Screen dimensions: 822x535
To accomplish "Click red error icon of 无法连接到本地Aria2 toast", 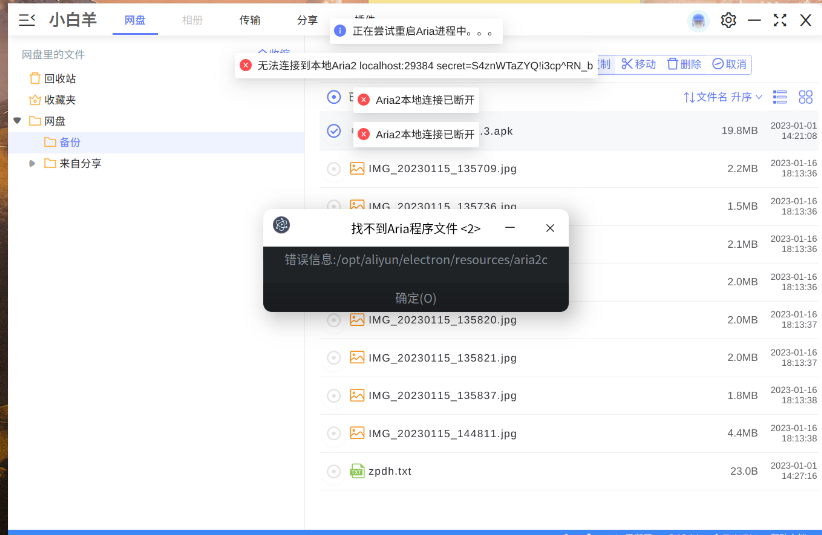I will (245, 65).
